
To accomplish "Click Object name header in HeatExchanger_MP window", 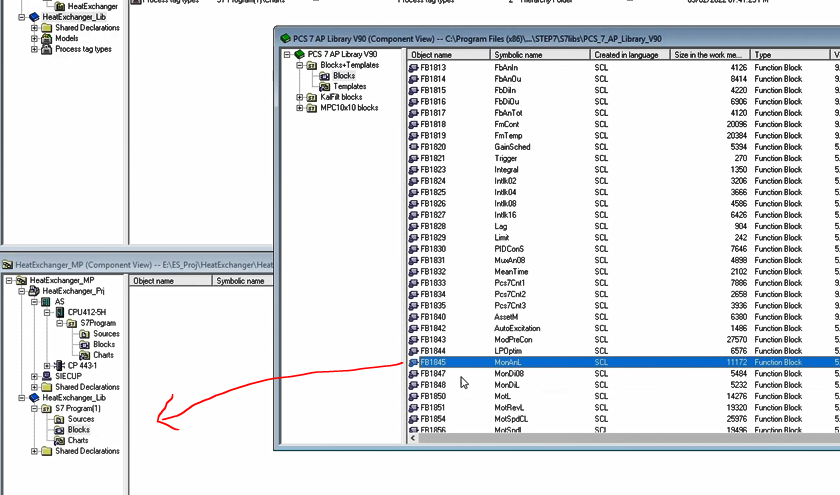I will coord(171,281).
